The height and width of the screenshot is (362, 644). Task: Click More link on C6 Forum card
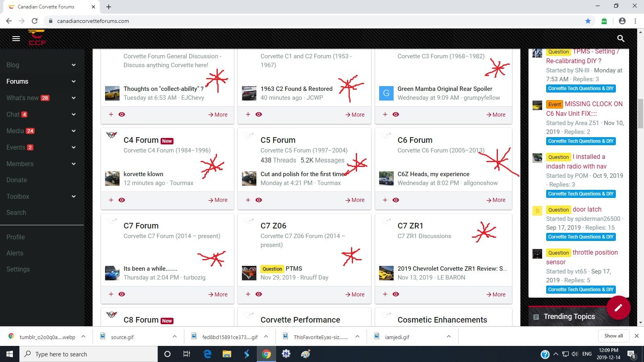tap(496, 200)
